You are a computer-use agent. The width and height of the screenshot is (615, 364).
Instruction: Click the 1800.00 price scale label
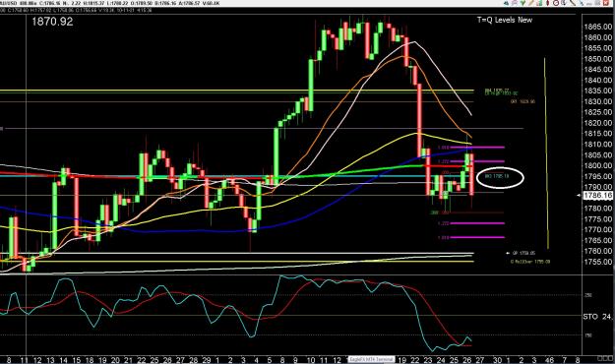click(x=598, y=165)
